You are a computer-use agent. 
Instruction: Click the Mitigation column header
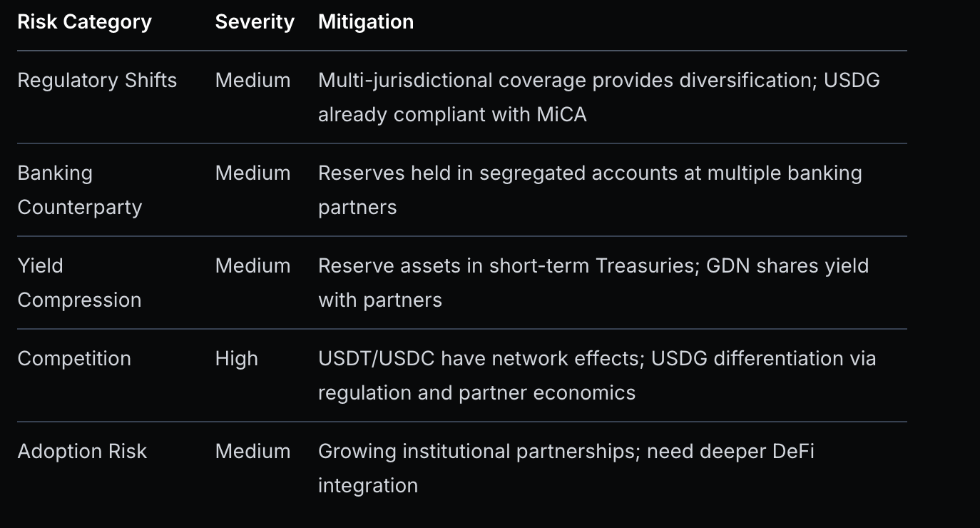tap(366, 22)
